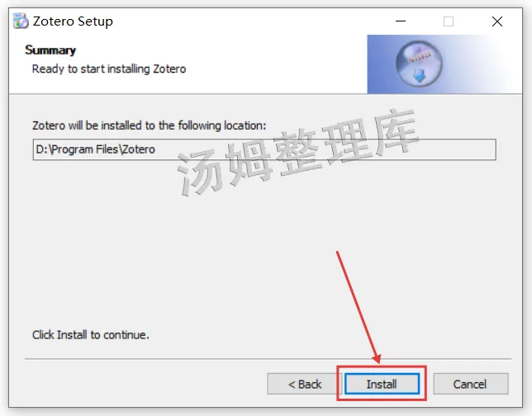Click the 'Click Install to continue.' text
The image size is (532, 416).
[x=91, y=335]
